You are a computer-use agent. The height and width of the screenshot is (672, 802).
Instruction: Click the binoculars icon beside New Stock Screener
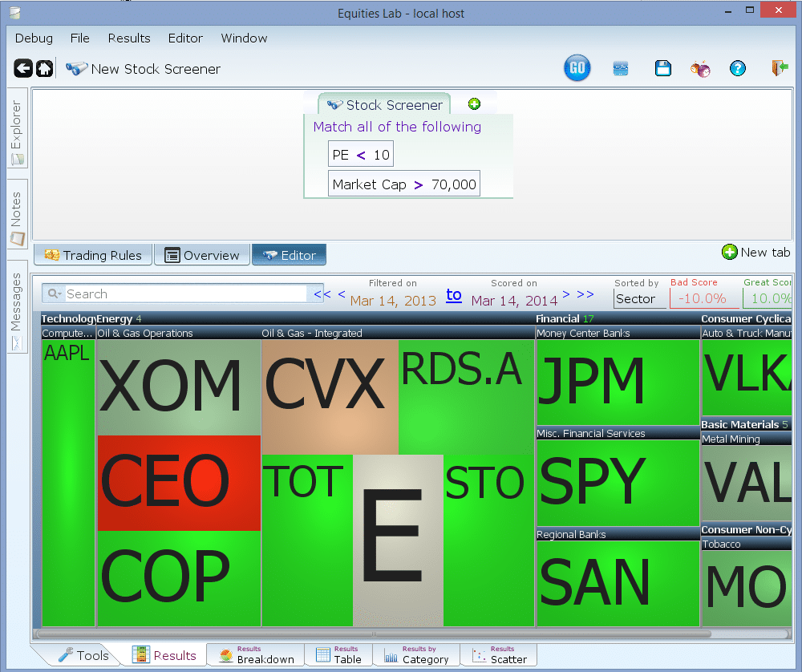pos(76,68)
